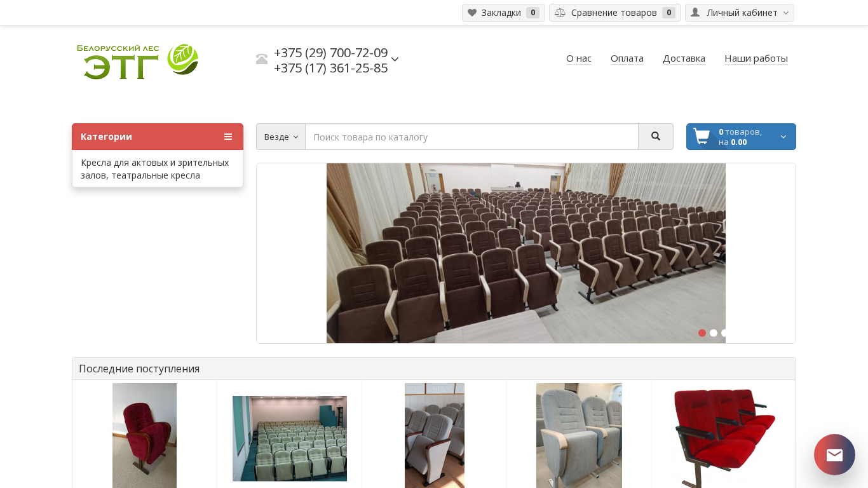Image resolution: width=868 pixels, height=488 pixels.
Task: Expand the cart summary chevron
Action: click(783, 137)
